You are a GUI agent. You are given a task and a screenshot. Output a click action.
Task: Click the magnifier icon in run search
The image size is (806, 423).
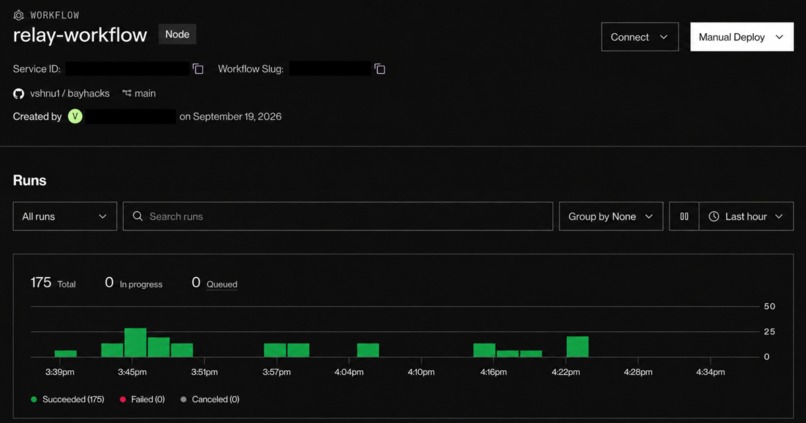coord(138,216)
